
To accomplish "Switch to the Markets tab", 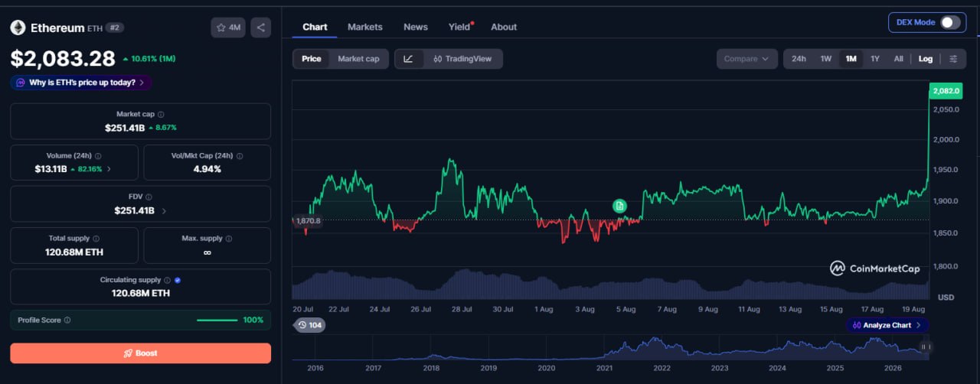I will tap(365, 27).
